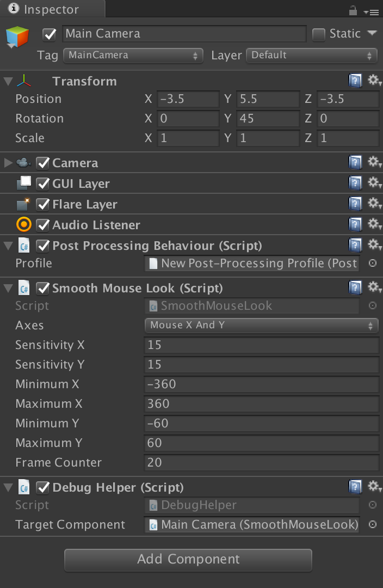Click the Position X field
383x588 pixels.
coord(188,99)
